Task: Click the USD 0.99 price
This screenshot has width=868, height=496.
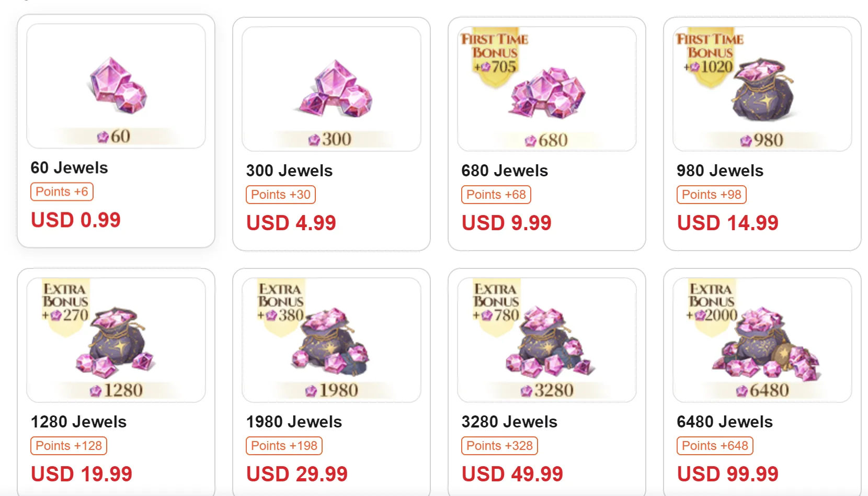Action: coord(76,220)
